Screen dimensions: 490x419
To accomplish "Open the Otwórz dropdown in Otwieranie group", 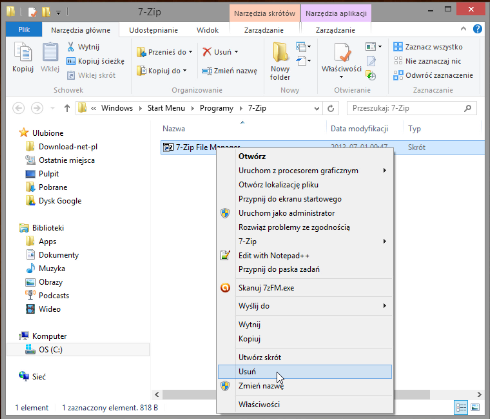I will pyautogui.click(x=373, y=47).
